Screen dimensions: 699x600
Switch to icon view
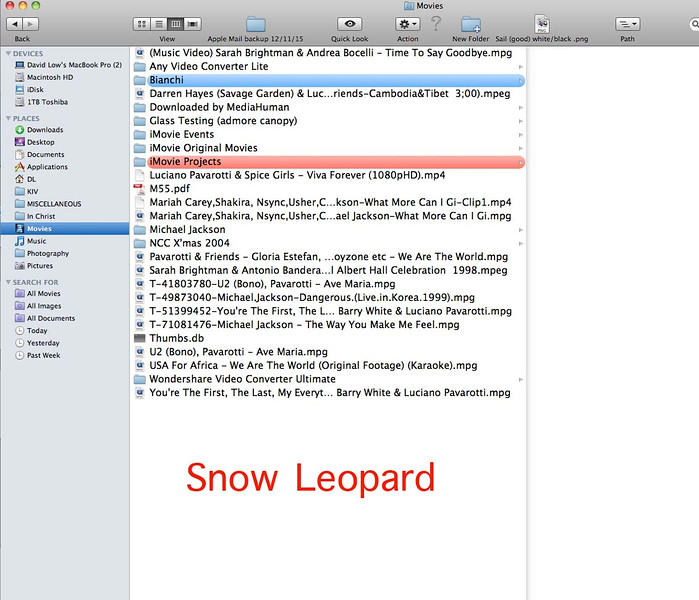[142, 24]
